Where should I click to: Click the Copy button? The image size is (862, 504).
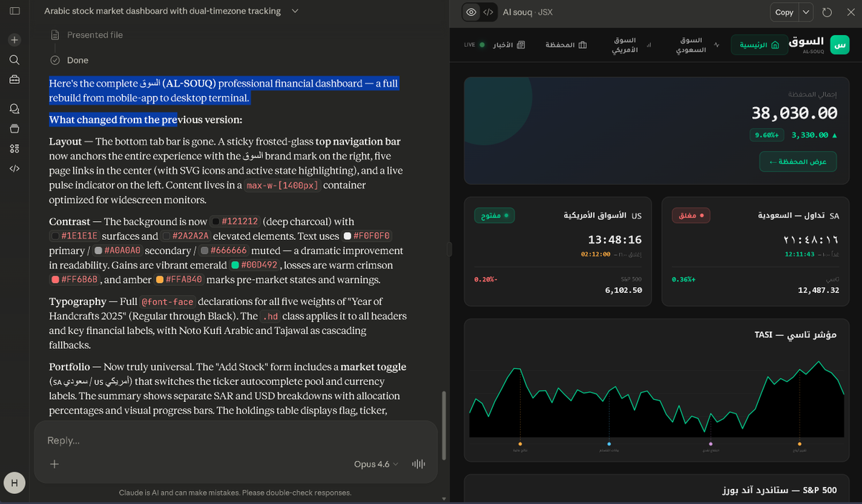click(784, 12)
